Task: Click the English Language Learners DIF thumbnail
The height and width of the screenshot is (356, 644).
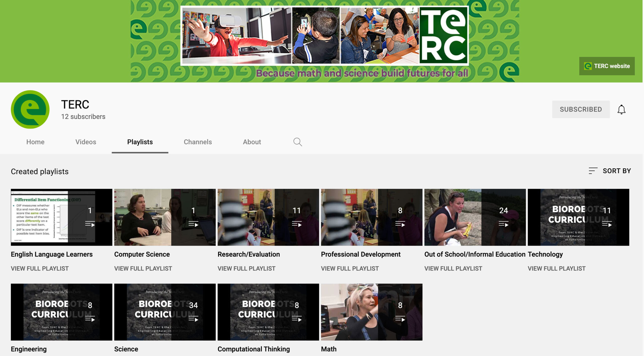Action: [x=61, y=217]
